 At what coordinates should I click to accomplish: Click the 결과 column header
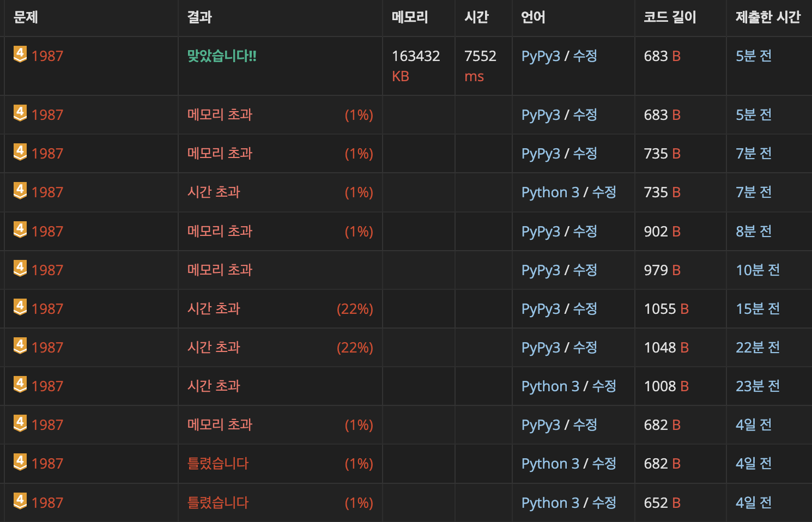click(x=199, y=17)
